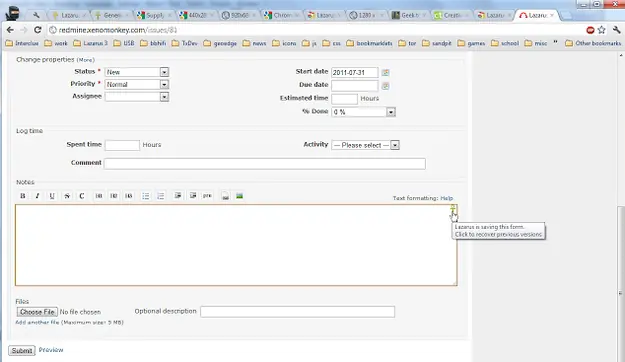
Task: Insert unordered bullet list
Action: pos(145,196)
